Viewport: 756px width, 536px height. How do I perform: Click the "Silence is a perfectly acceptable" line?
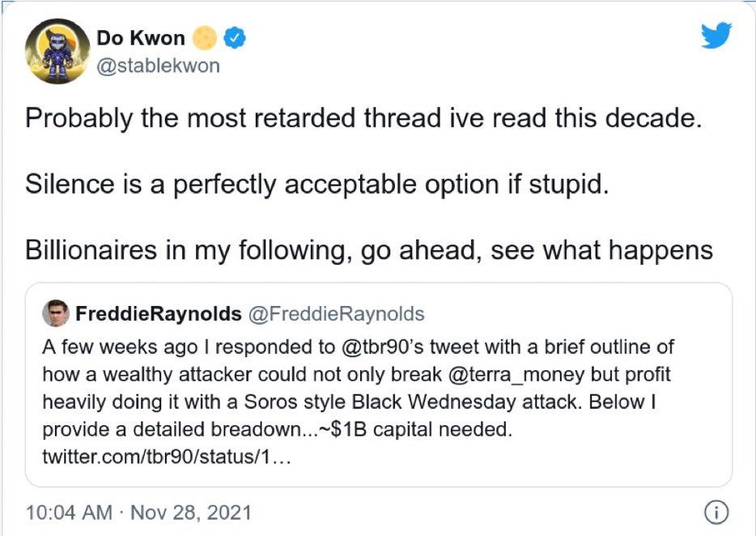point(316,184)
